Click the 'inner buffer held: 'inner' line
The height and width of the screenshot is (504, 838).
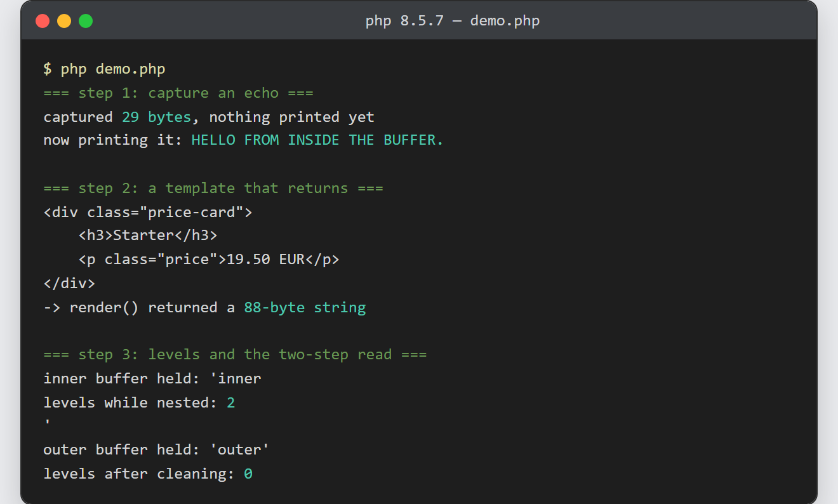pyautogui.click(x=152, y=379)
